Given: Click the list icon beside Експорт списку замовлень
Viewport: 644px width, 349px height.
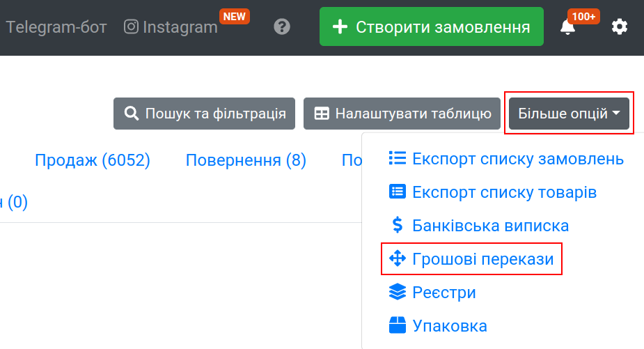Looking at the screenshot, I should [397, 158].
